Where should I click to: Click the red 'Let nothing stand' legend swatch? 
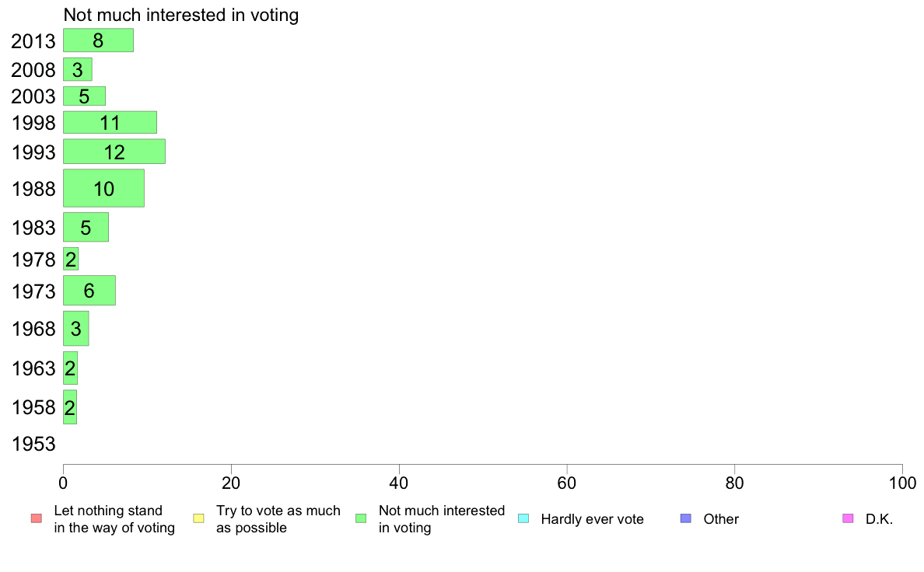(37, 518)
